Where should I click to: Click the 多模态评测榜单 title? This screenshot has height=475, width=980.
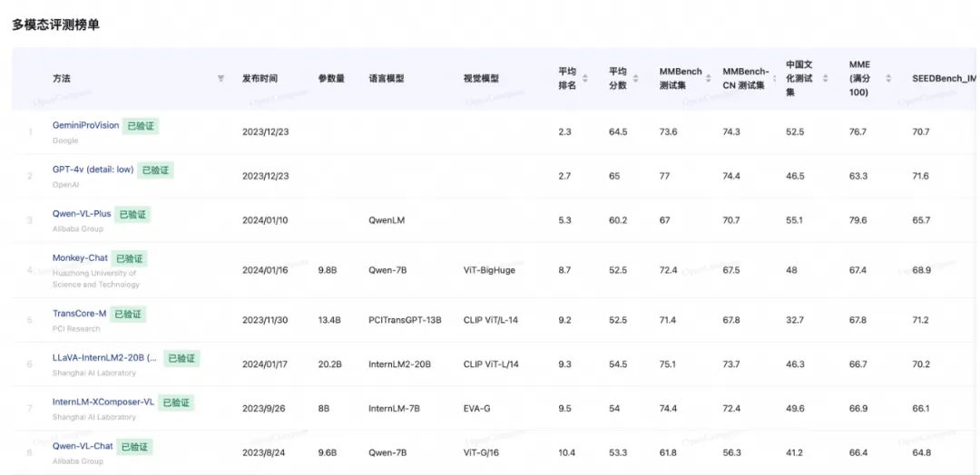(x=55, y=24)
